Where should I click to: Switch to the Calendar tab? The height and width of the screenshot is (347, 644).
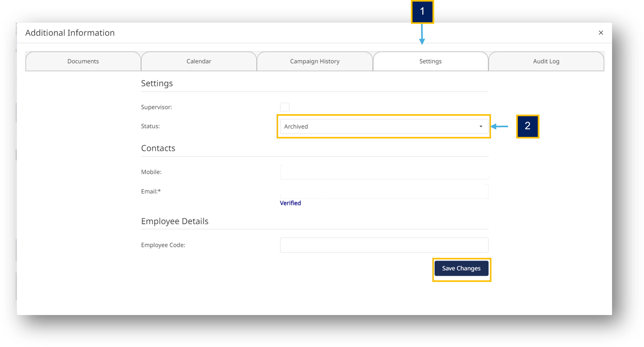[199, 61]
